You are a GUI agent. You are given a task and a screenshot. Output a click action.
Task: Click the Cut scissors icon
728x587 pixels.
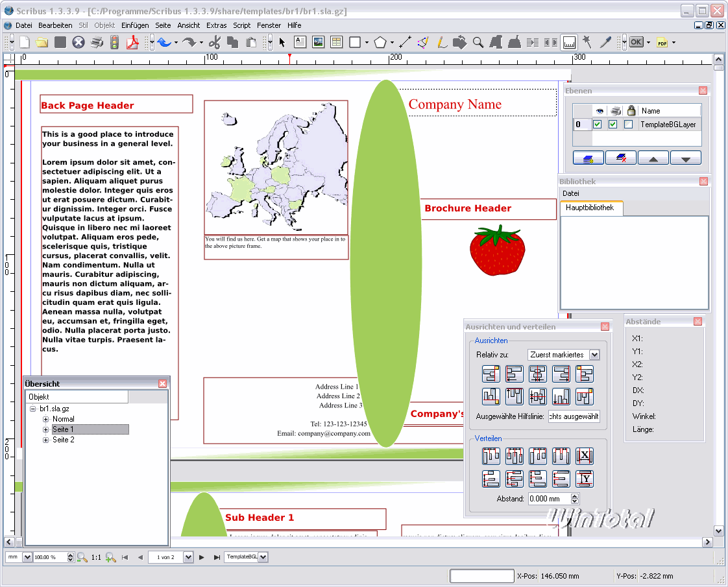point(215,43)
